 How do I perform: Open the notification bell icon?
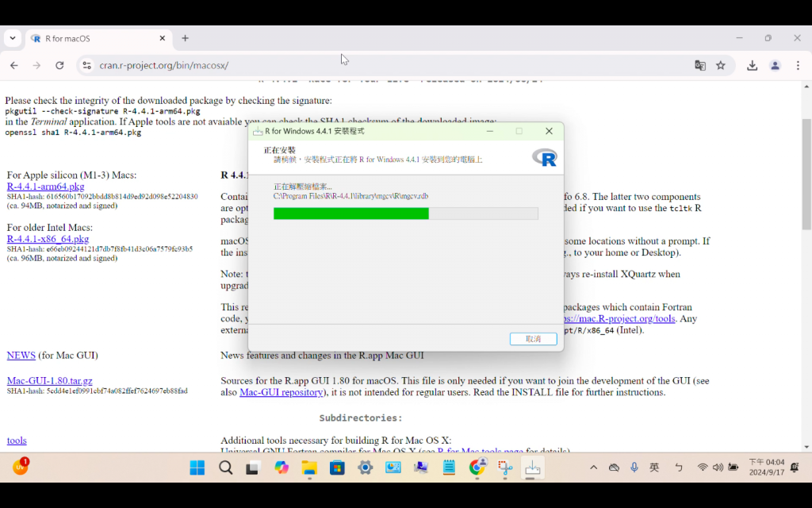[x=795, y=468]
